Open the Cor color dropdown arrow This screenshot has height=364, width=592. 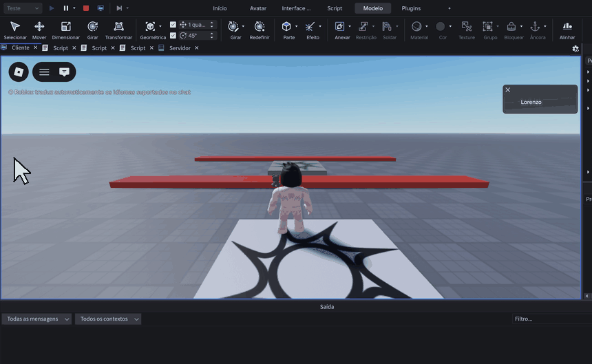[450, 26]
